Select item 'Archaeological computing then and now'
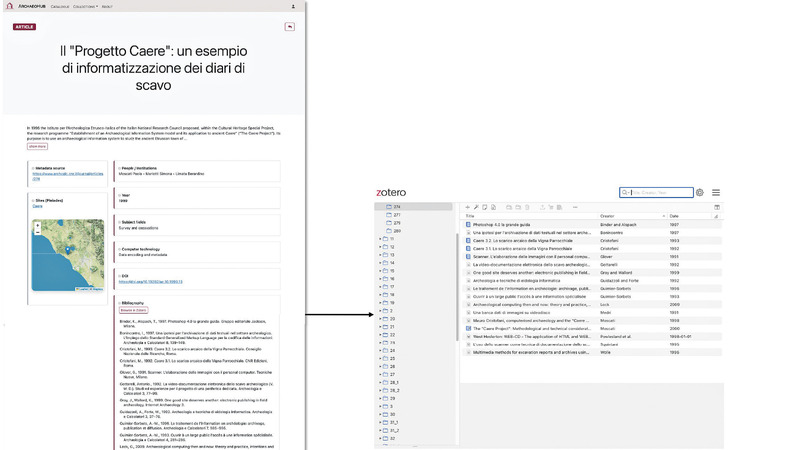Viewport: 800px width, 450px height. pyautogui.click(x=592, y=305)
